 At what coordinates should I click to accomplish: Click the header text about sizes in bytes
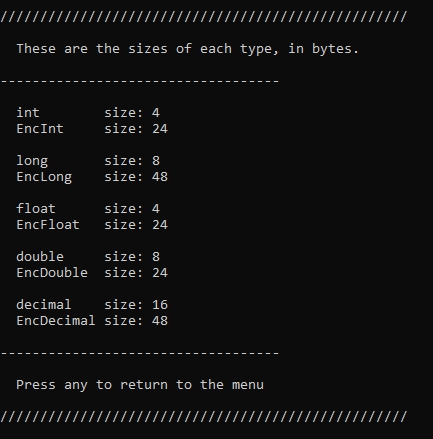point(188,49)
